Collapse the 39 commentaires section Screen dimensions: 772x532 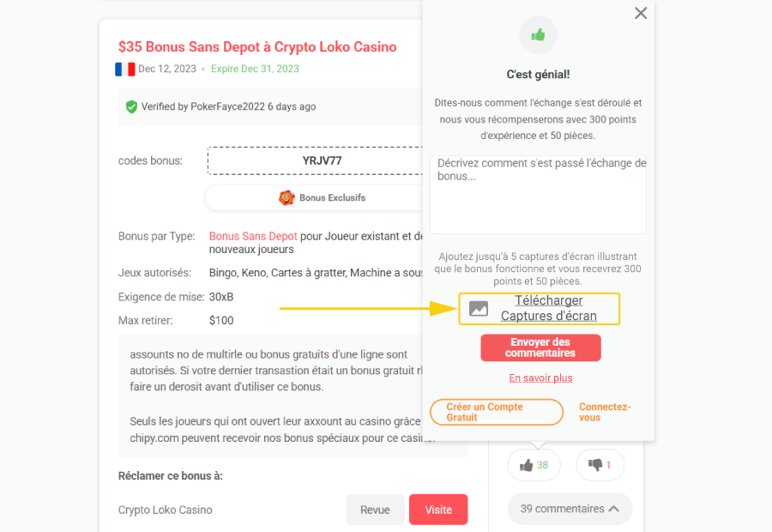coord(569,508)
